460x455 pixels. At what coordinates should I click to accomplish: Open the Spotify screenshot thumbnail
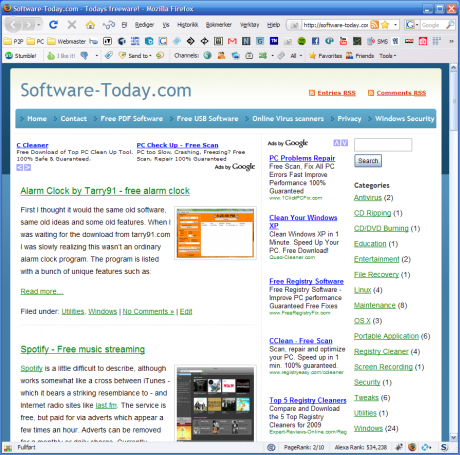tap(215, 403)
